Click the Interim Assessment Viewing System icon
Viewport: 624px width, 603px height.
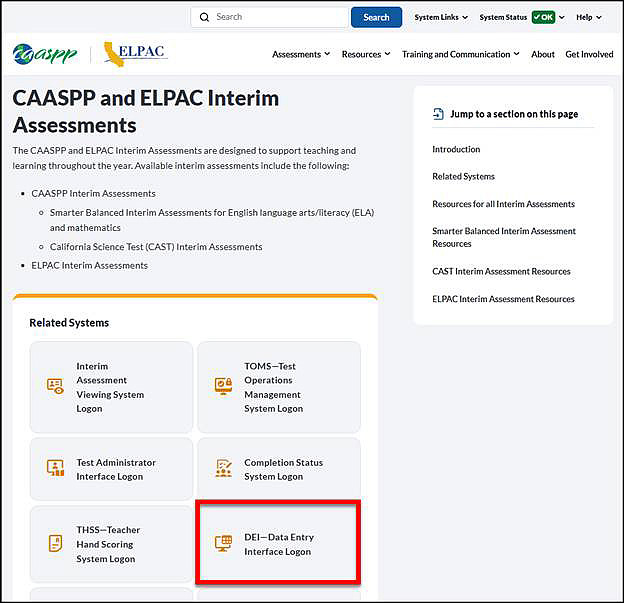pos(55,386)
